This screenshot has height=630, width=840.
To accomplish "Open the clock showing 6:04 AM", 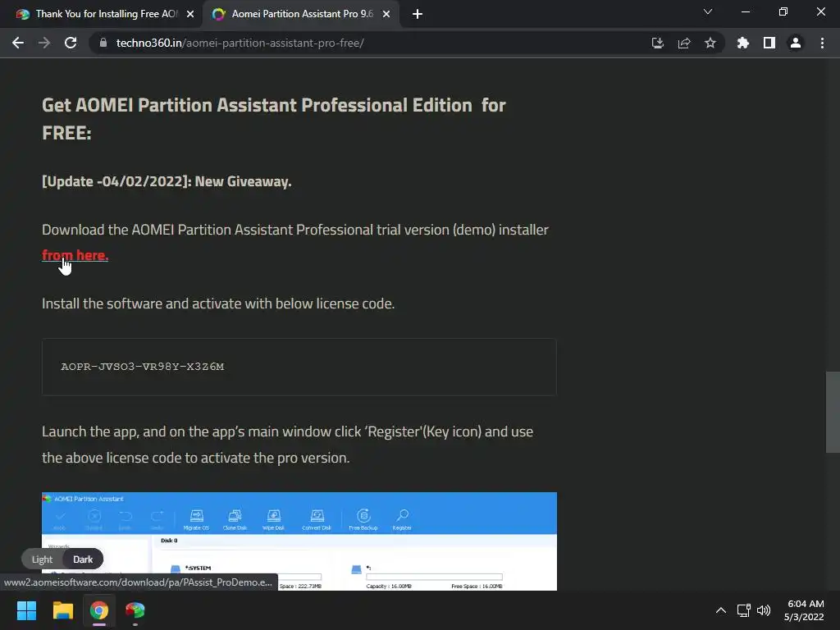I will point(804,610).
